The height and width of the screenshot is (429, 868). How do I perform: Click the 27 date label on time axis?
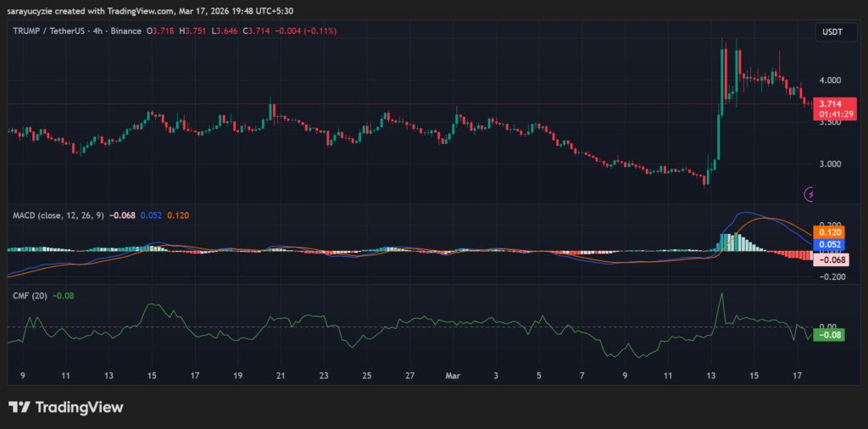[409, 374]
